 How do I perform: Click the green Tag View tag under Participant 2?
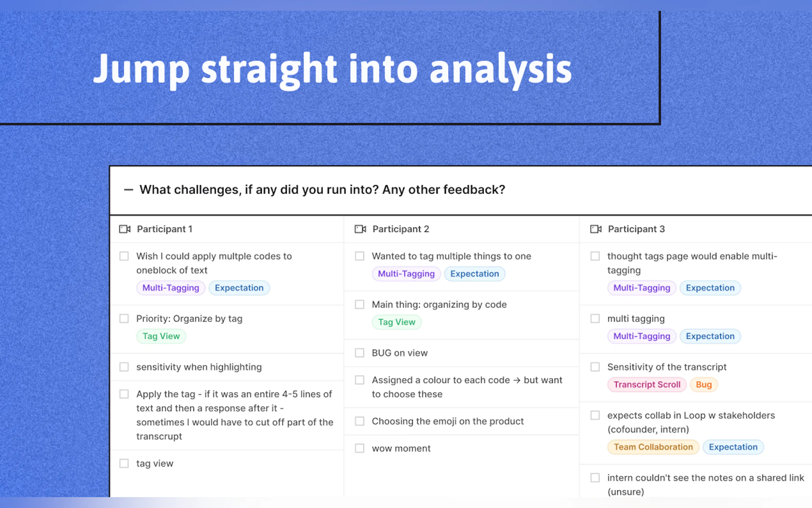[x=396, y=322]
